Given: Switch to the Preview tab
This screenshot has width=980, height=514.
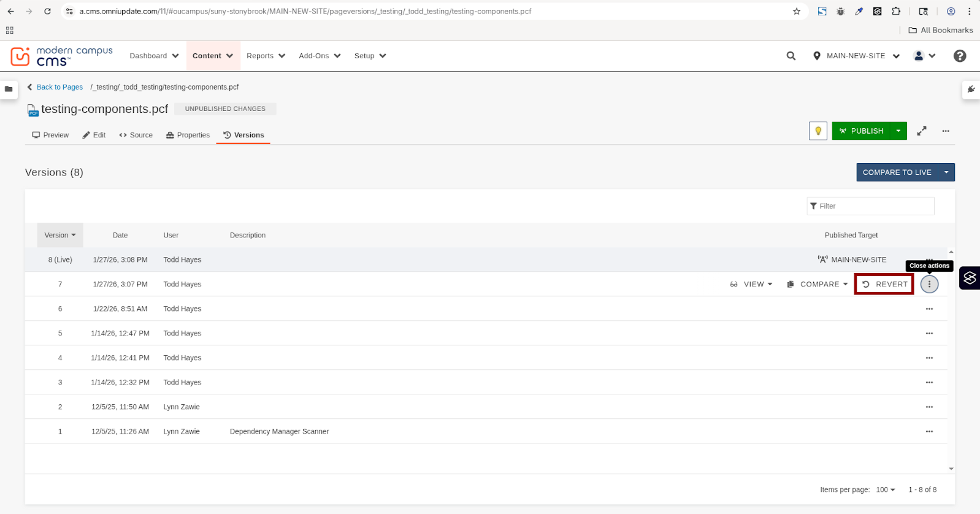Looking at the screenshot, I should [50, 135].
